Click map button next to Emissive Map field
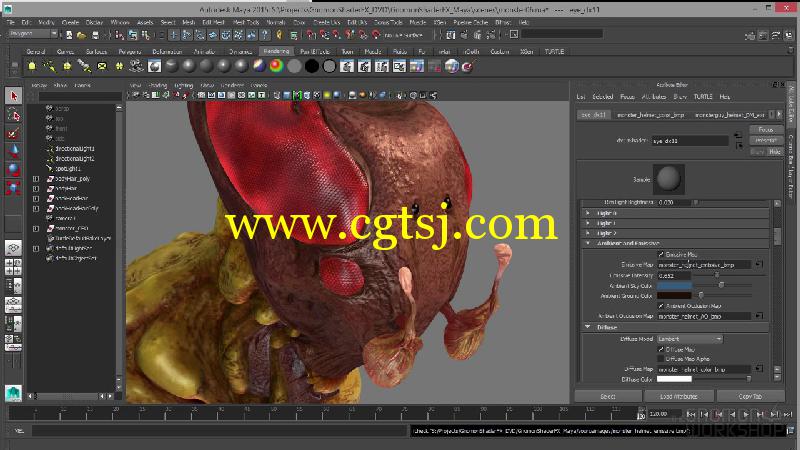The height and width of the screenshot is (450, 800). click(x=759, y=264)
